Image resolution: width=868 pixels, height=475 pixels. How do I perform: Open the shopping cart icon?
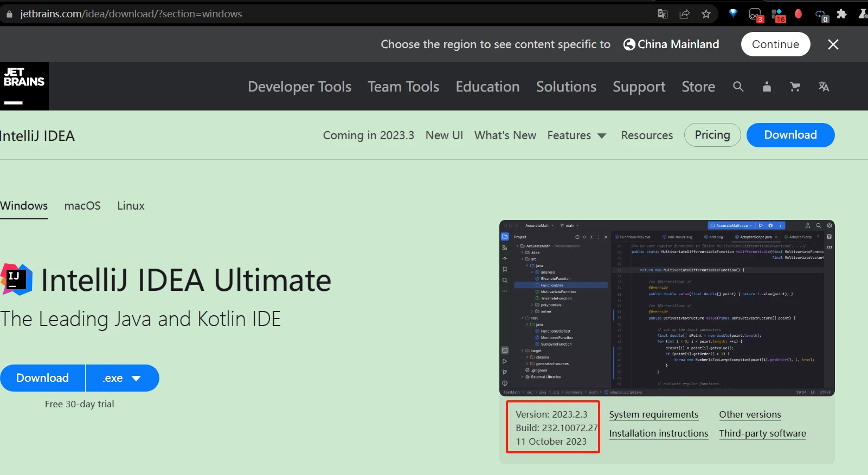click(x=795, y=87)
